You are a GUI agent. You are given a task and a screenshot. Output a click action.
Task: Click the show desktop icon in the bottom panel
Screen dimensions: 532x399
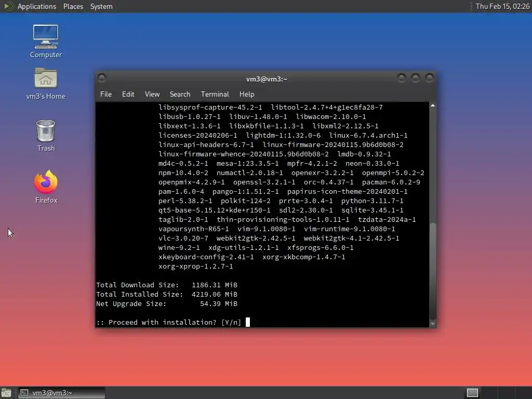tap(6, 393)
